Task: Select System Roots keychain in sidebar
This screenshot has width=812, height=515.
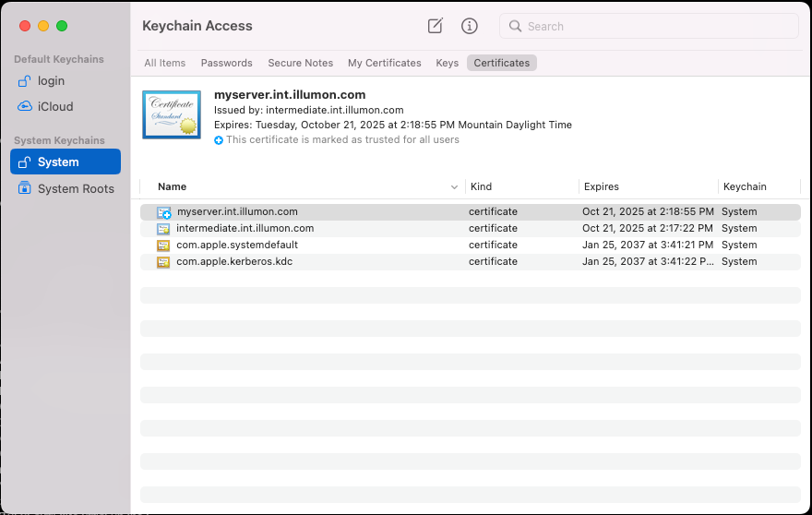Action: coord(66,188)
